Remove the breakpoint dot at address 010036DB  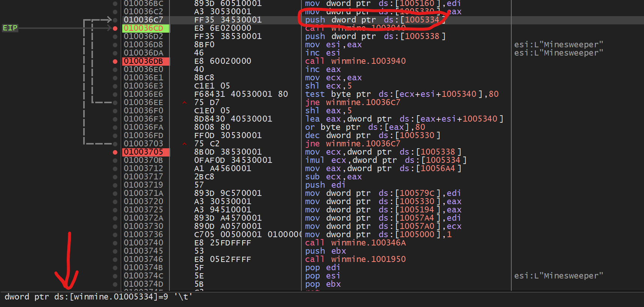click(115, 61)
